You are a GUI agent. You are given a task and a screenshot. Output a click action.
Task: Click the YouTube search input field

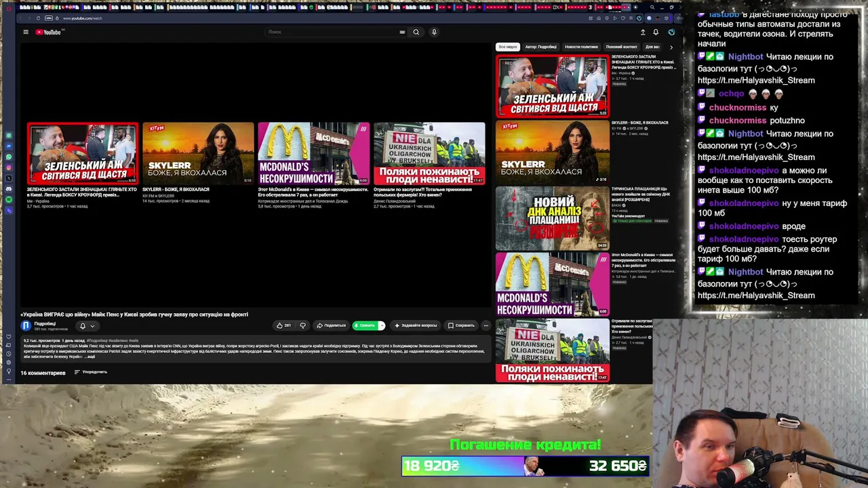[x=332, y=32]
